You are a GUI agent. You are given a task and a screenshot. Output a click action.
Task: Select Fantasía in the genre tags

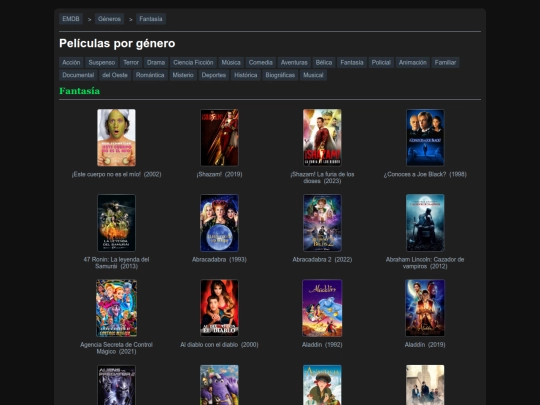coord(352,63)
